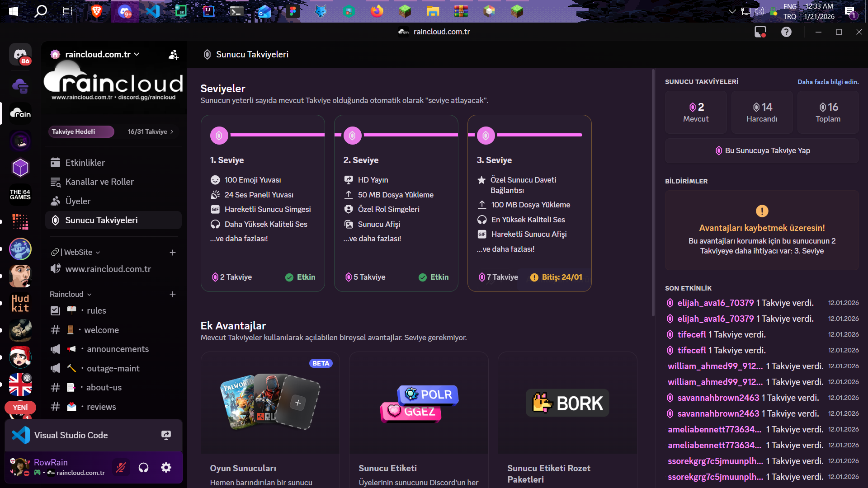868x488 pixels.
Task: Open user settings gear
Action: click(x=166, y=468)
